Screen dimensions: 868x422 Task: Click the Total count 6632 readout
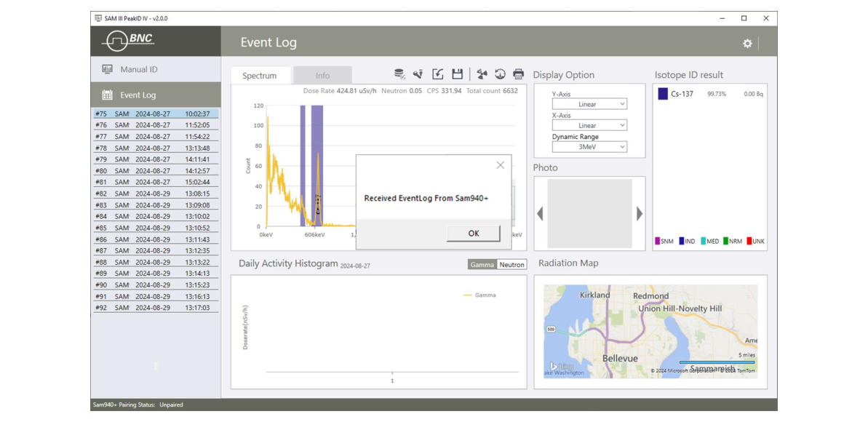(x=492, y=91)
